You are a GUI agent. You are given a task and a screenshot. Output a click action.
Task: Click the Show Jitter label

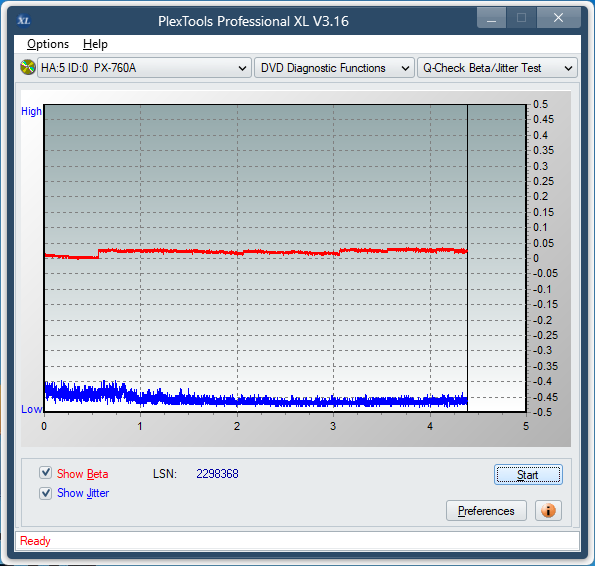pos(83,493)
